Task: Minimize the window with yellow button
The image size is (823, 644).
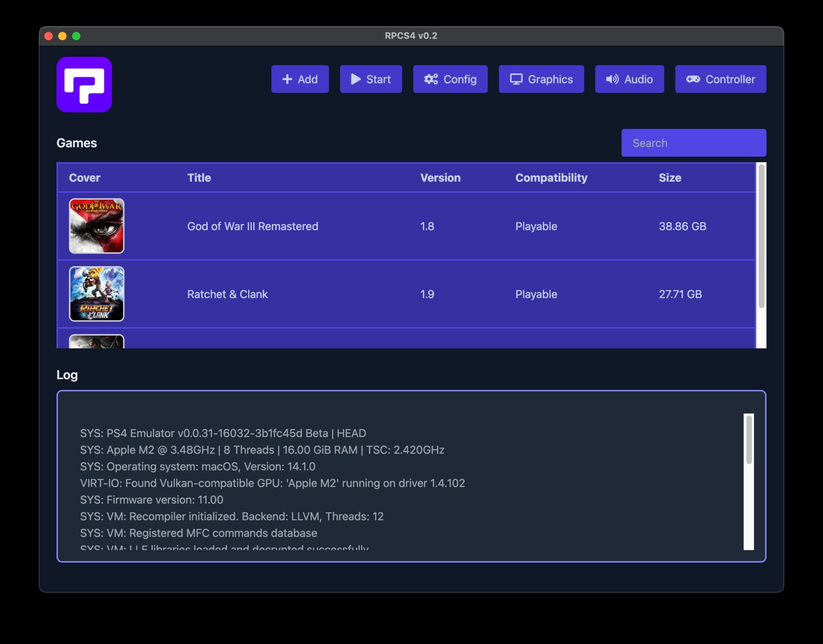Action: pos(62,36)
